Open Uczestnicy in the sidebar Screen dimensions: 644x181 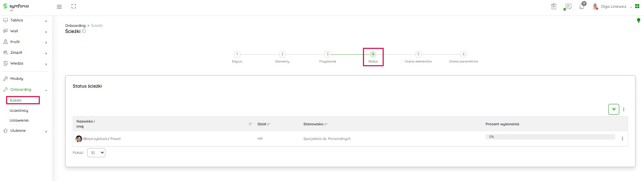19,111
